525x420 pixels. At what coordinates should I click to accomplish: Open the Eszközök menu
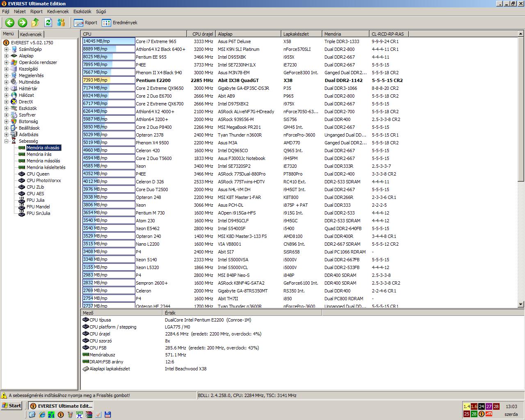82,11
